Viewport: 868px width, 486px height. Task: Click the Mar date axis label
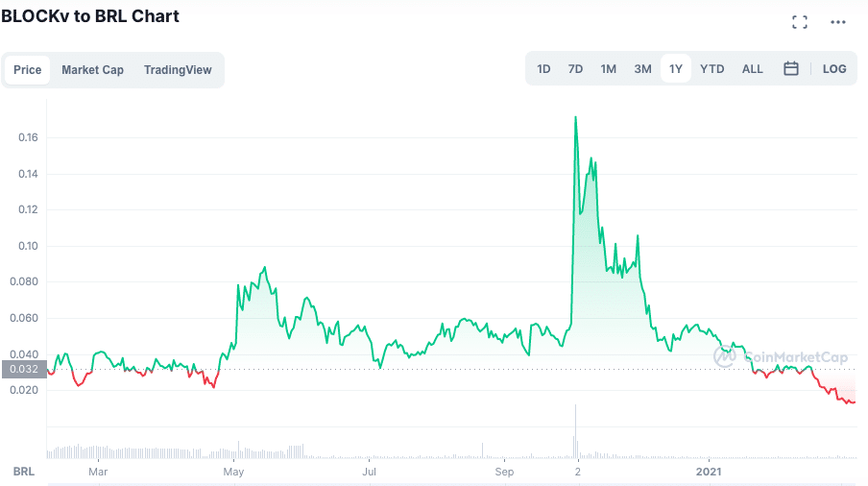click(98, 472)
